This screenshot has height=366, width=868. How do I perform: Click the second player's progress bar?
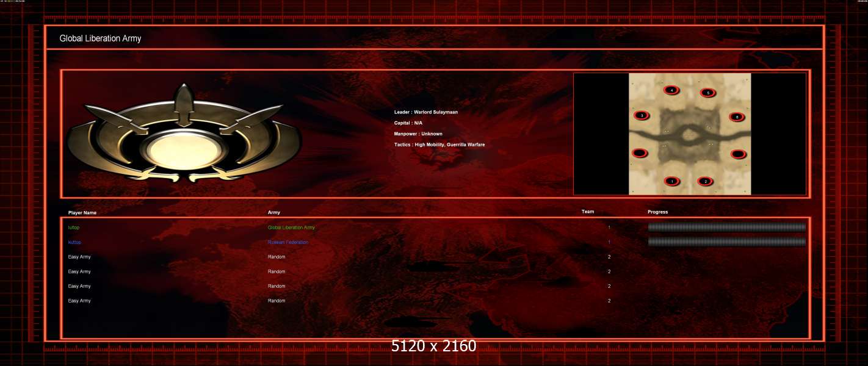coord(727,242)
